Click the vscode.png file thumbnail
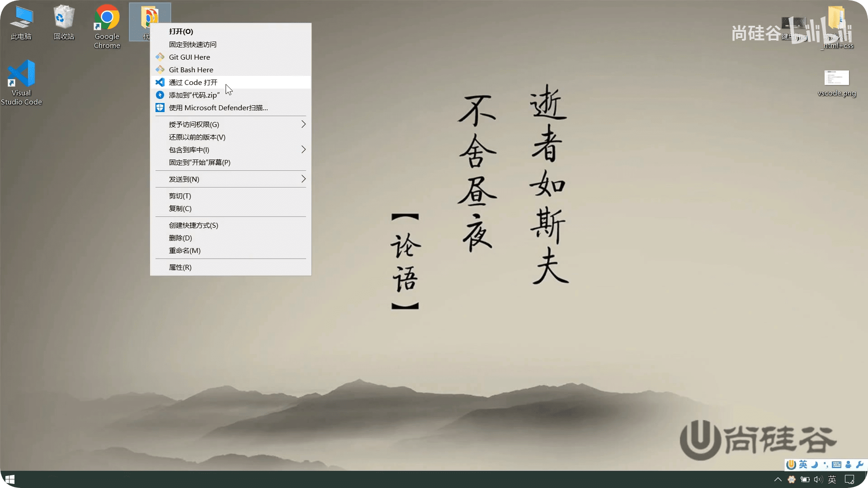 (x=836, y=78)
